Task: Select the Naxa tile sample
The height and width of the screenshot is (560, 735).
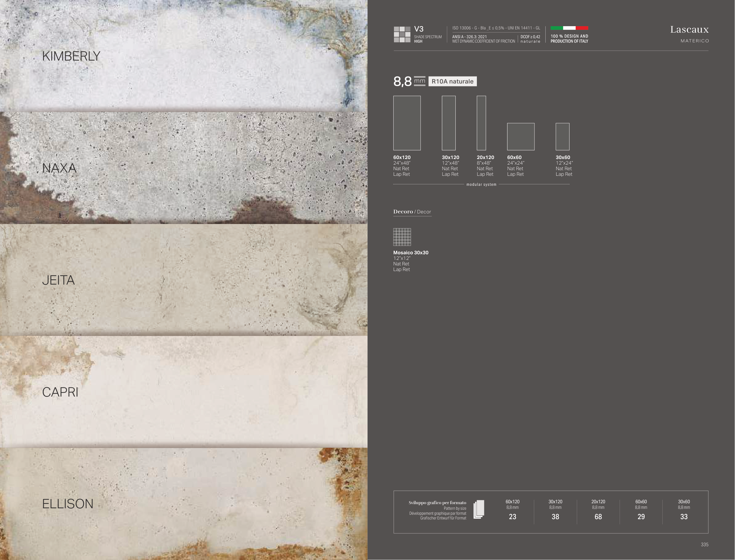Action: (183, 168)
